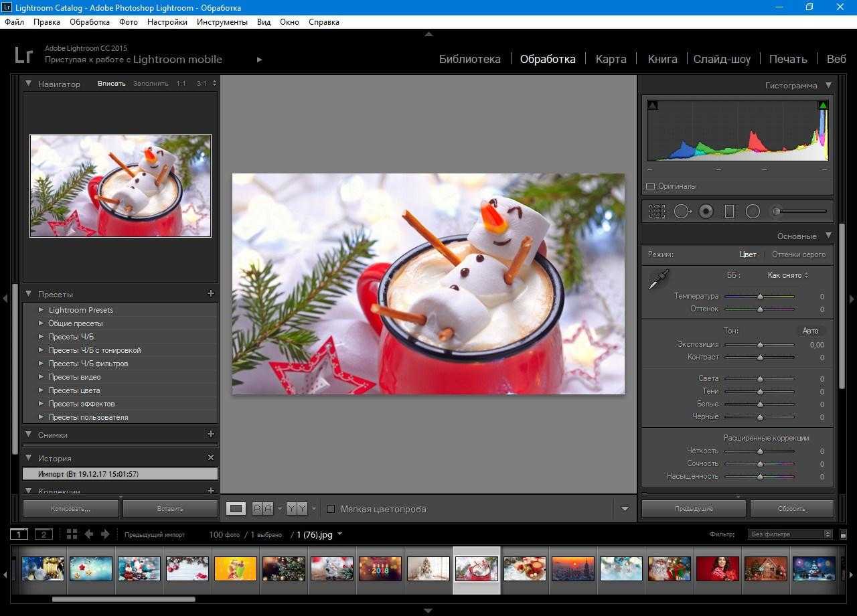
Task: Switch treatment mode to Оттенки серого
Action: coord(799,254)
